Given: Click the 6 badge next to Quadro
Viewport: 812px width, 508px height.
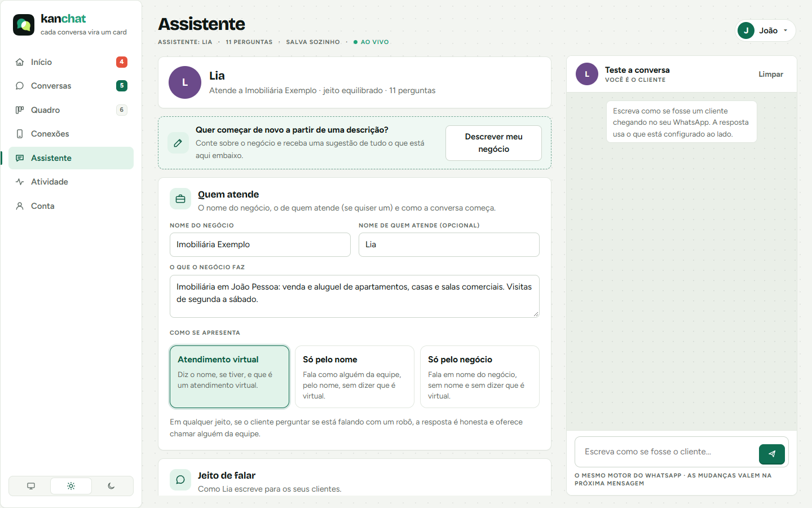Looking at the screenshot, I should 122,110.
